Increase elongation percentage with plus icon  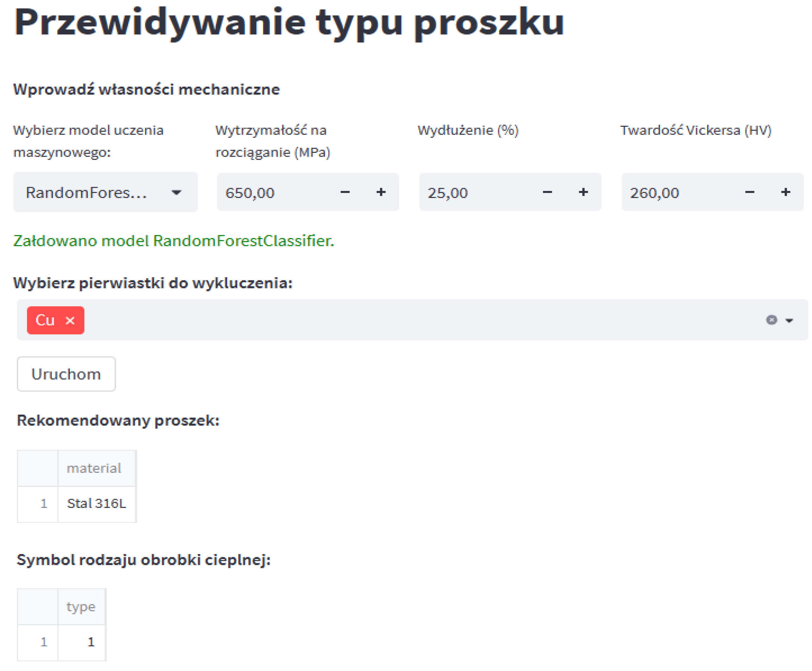pos(583,192)
